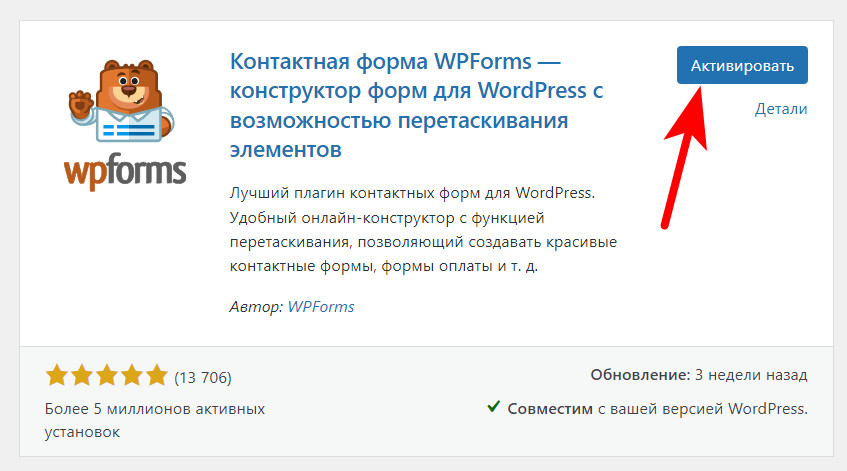The width and height of the screenshot is (847, 471).
Task: Select the (13 706) ratings count
Action: pos(203,378)
